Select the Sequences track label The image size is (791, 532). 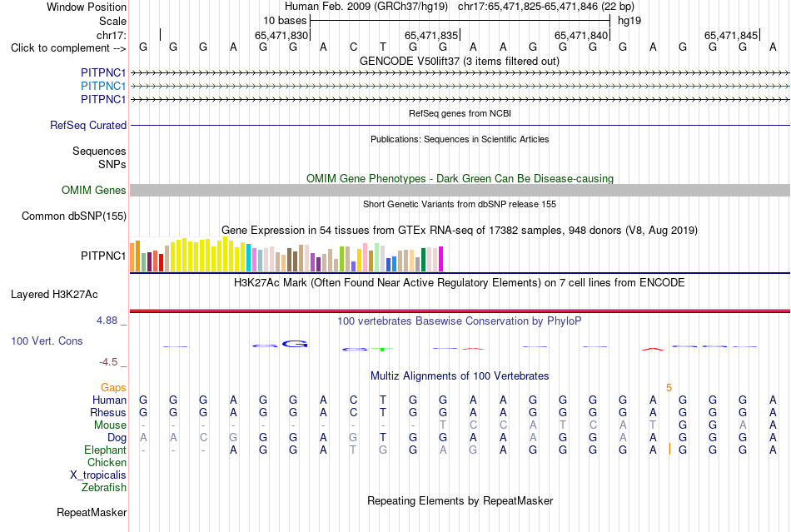(x=99, y=152)
